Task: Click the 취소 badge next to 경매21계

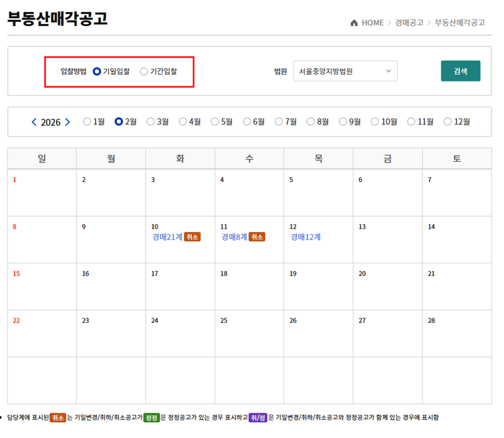Action: (193, 237)
